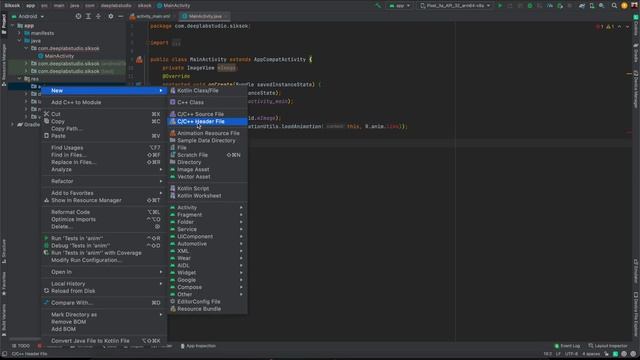Choose Resource Bundle
Image resolution: width=640 pixels, height=360 pixels.
tap(207, 309)
